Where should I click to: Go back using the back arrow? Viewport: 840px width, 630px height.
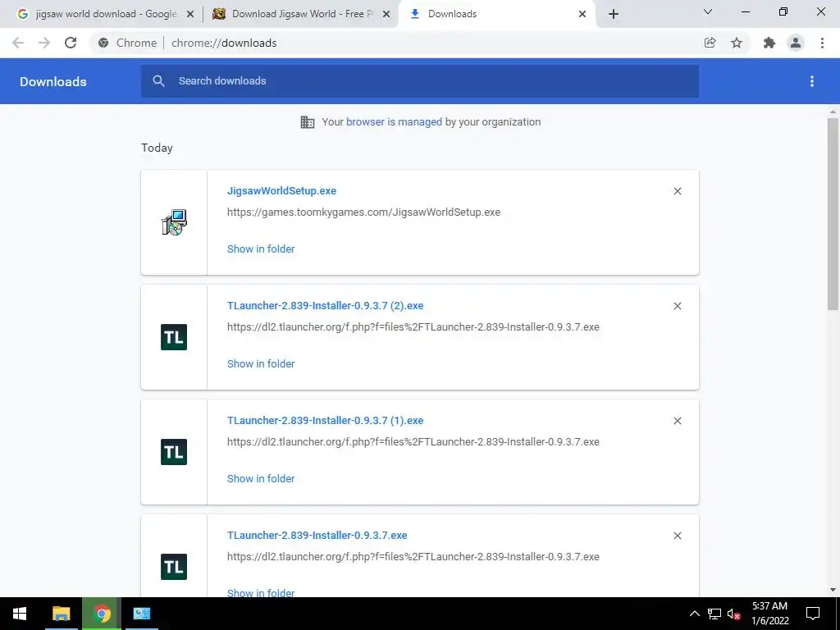(18, 43)
